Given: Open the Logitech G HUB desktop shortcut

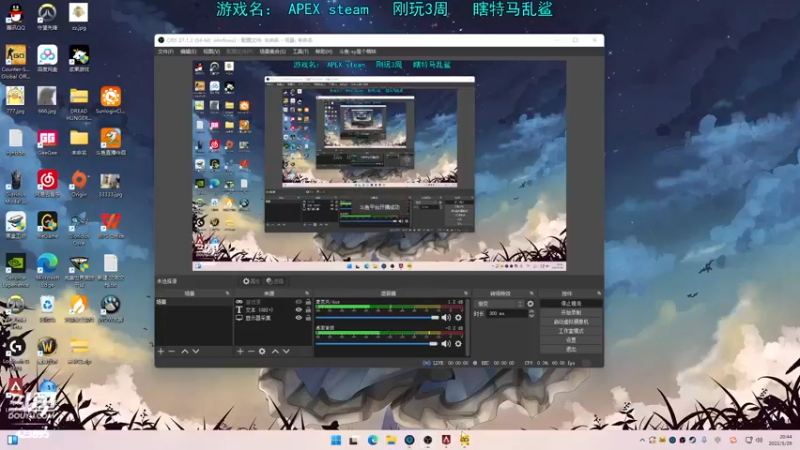Looking at the screenshot, I should click(15, 354).
